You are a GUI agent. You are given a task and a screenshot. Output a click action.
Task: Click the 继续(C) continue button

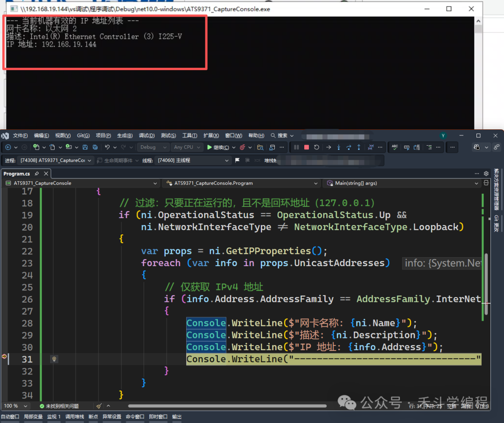coord(218,147)
